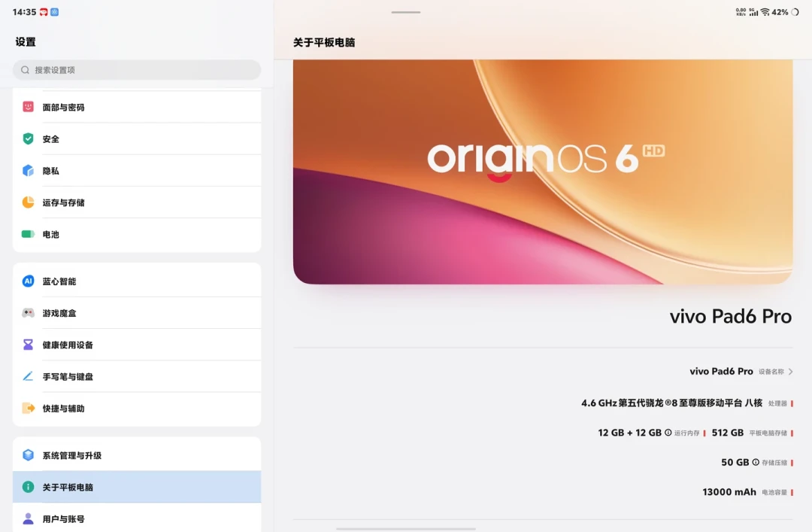Open 运存与存储 settings
Viewport: 812px width, 532px height.
[137, 202]
